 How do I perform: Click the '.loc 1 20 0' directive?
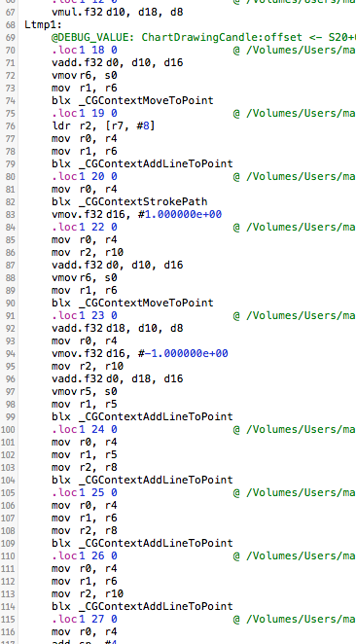point(85,177)
